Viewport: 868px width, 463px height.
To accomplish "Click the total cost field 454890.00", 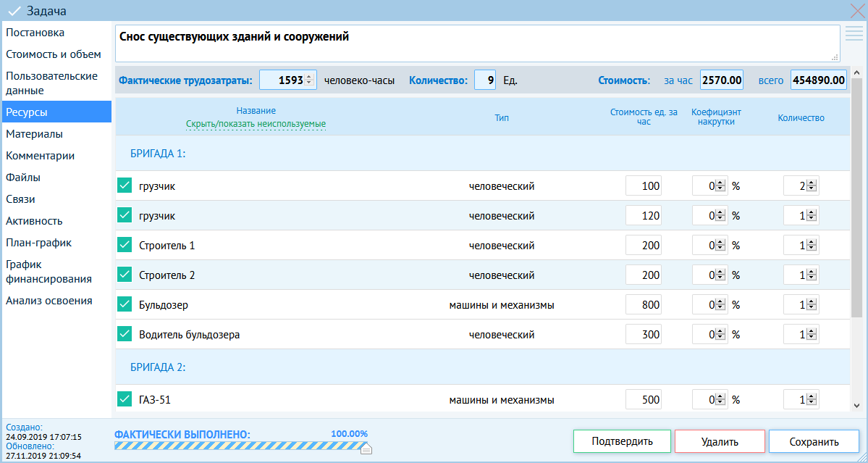I will [819, 80].
